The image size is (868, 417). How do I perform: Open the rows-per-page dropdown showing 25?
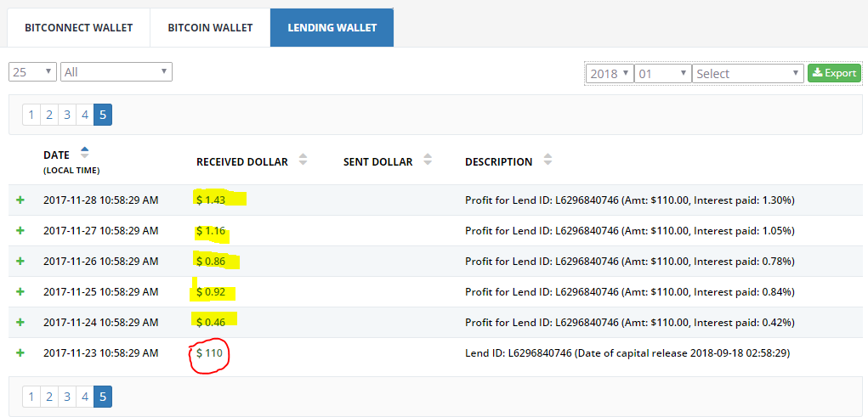coord(32,71)
